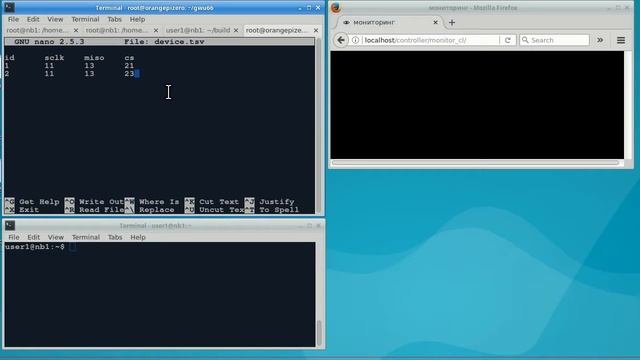The height and width of the screenshot is (360, 640).
Task: Click the Firefox Search box
Action: [554, 40]
